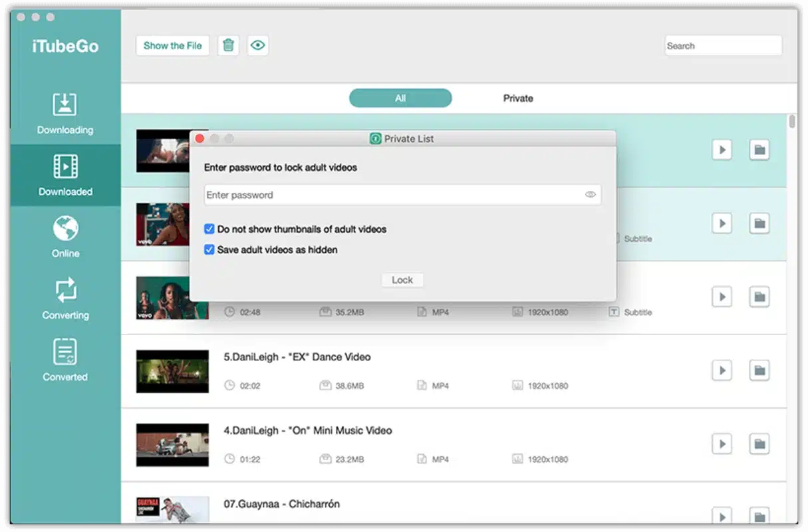Open the Downloading section in sidebar

pyautogui.click(x=65, y=114)
